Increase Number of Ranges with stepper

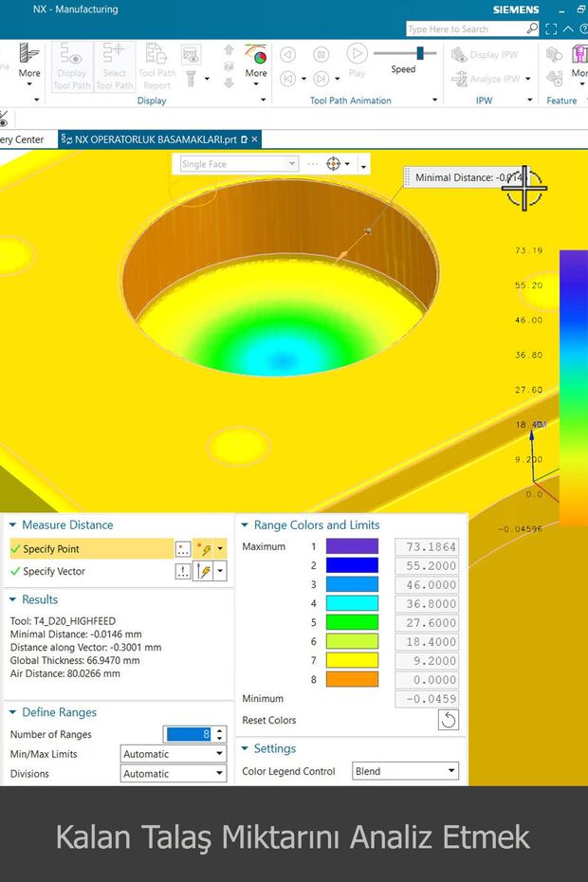(x=220, y=730)
